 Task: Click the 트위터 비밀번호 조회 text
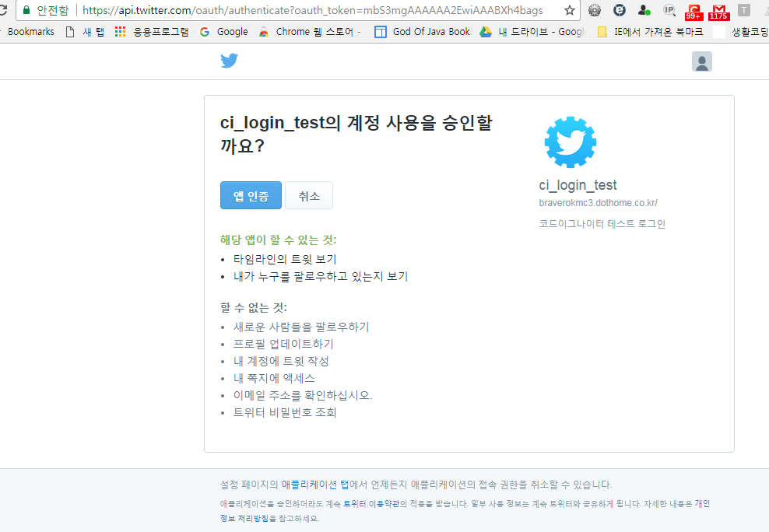point(285,412)
